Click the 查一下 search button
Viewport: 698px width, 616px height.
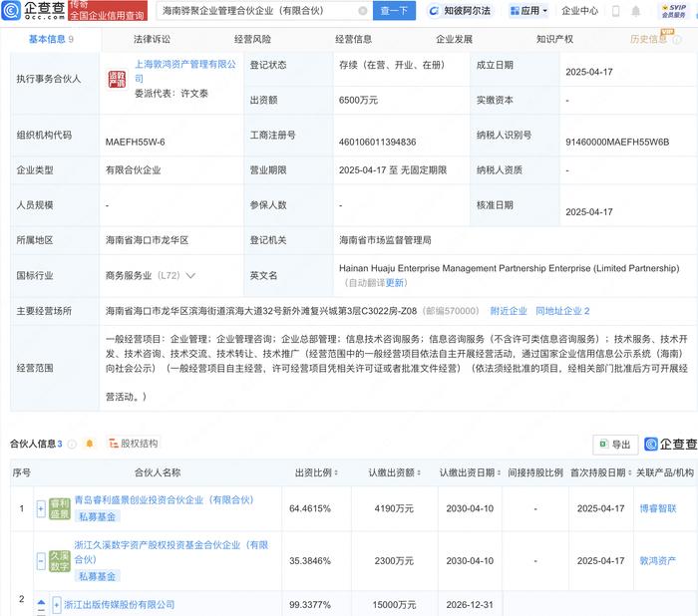point(394,11)
